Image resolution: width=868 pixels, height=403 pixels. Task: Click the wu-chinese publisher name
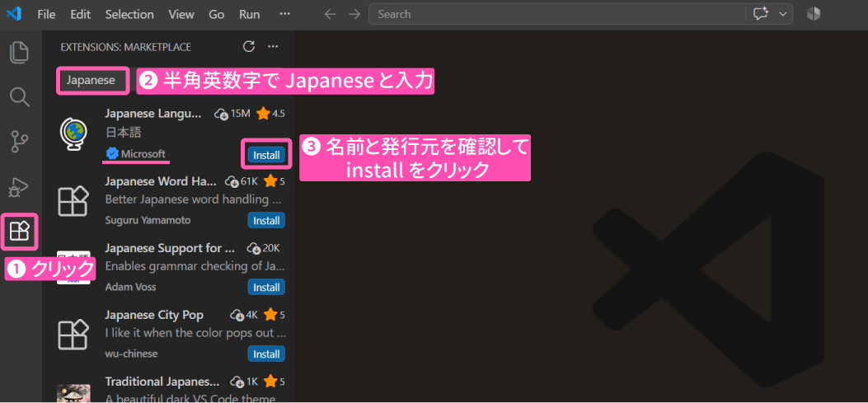(x=131, y=354)
